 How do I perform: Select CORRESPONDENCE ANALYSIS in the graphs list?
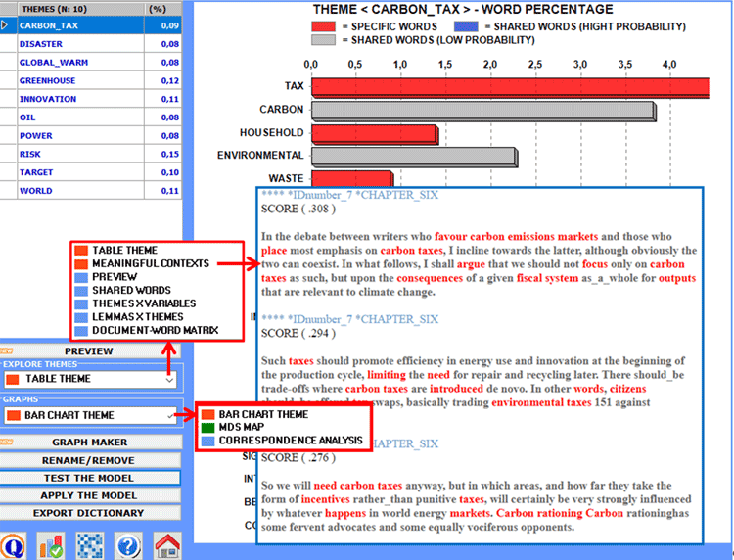coord(283,441)
